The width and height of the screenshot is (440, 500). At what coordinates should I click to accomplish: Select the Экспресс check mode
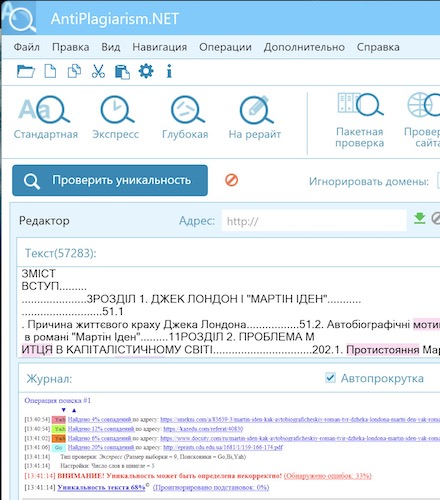[116, 117]
